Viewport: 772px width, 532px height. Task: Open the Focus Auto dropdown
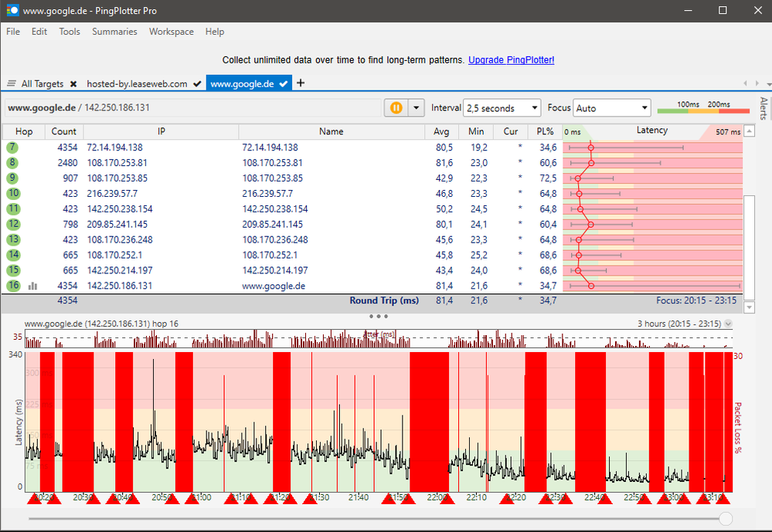pyautogui.click(x=612, y=108)
